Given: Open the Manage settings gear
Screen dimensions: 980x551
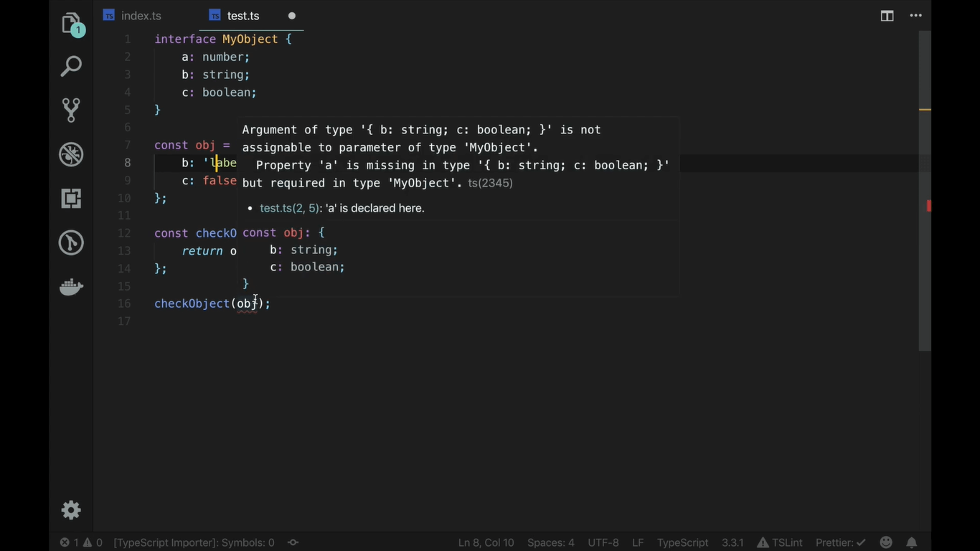Looking at the screenshot, I should tap(71, 510).
